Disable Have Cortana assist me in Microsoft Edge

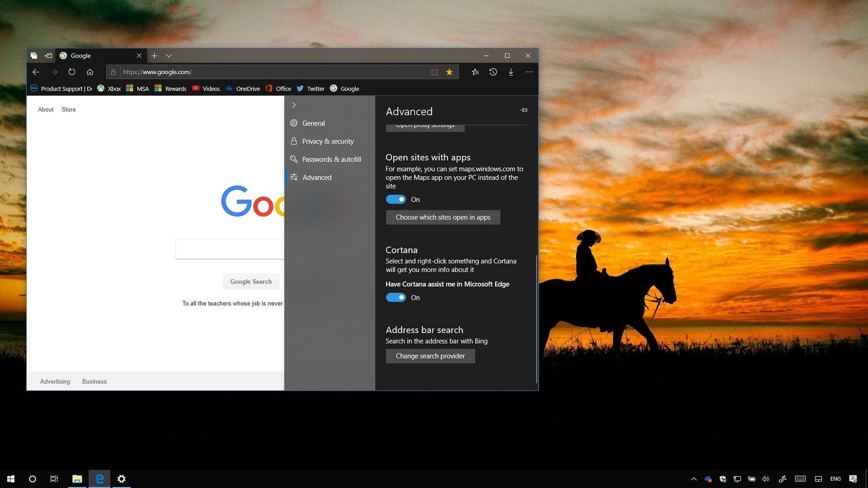pyautogui.click(x=396, y=297)
